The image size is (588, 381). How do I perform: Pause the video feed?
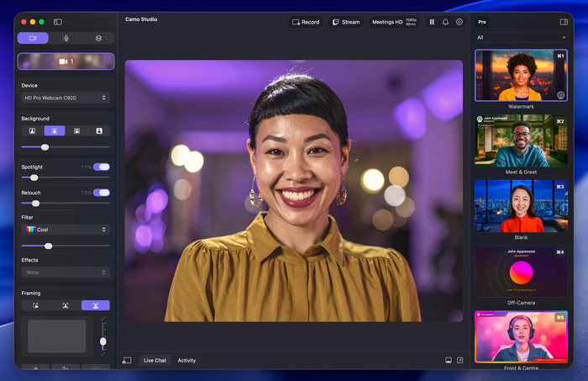click(432, 22)
